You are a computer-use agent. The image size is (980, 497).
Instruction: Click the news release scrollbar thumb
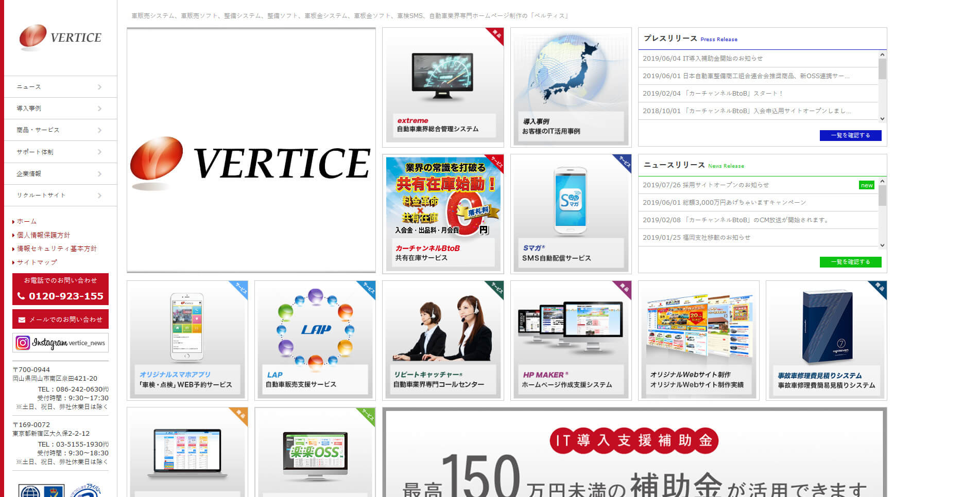[x=882, y=196]
